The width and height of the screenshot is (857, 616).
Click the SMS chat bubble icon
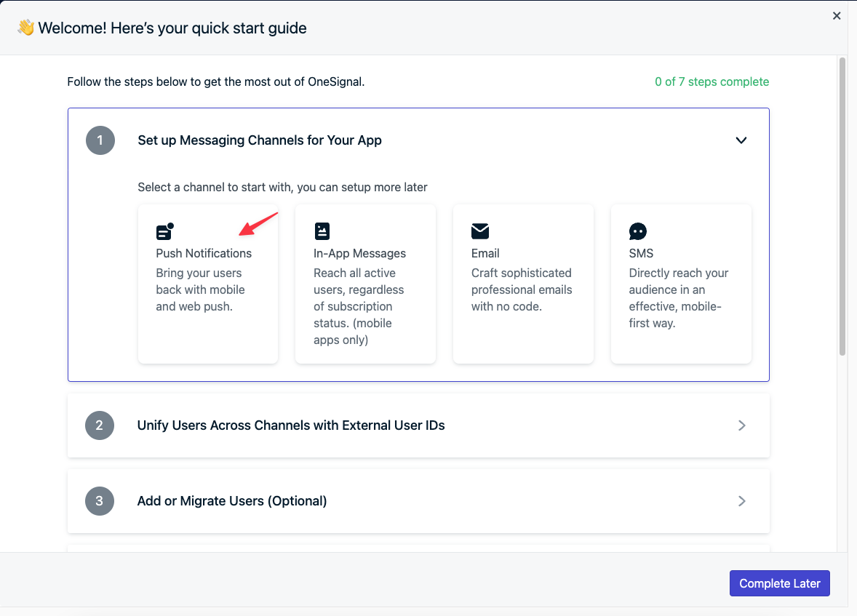click(x=638, y=231)
